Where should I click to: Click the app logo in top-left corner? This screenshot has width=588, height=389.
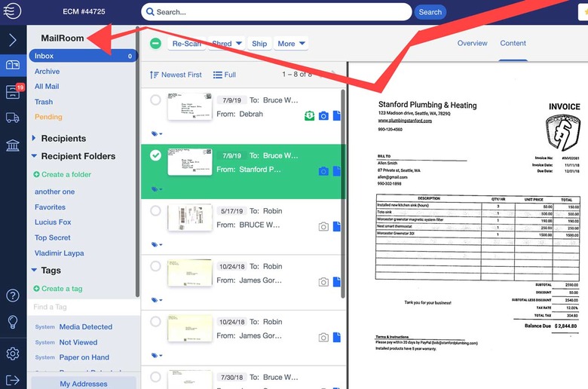pos(12,11)
